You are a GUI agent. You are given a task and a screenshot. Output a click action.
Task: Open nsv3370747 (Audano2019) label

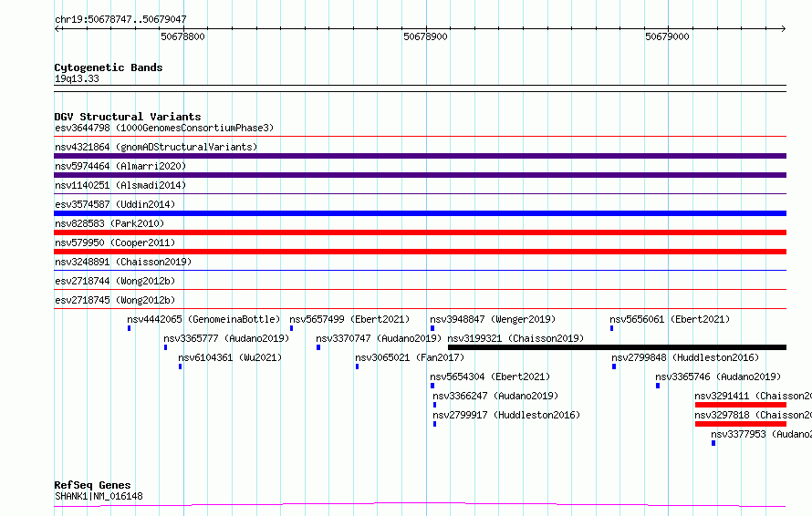pyautogui.click(x=379, y=338)
